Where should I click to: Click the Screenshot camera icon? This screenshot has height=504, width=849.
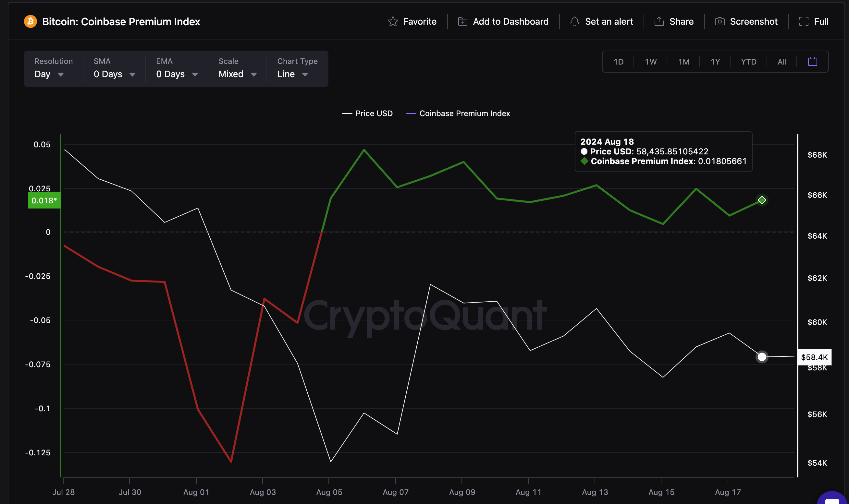click(720, 21)
